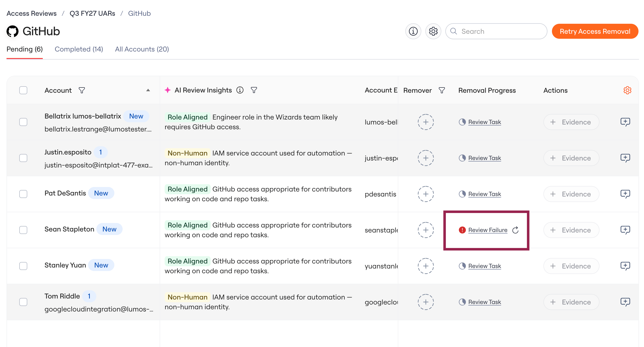The image size is (644, 347).
Task: Add Evidence for Justin.esposito
Action: (571, 158)
